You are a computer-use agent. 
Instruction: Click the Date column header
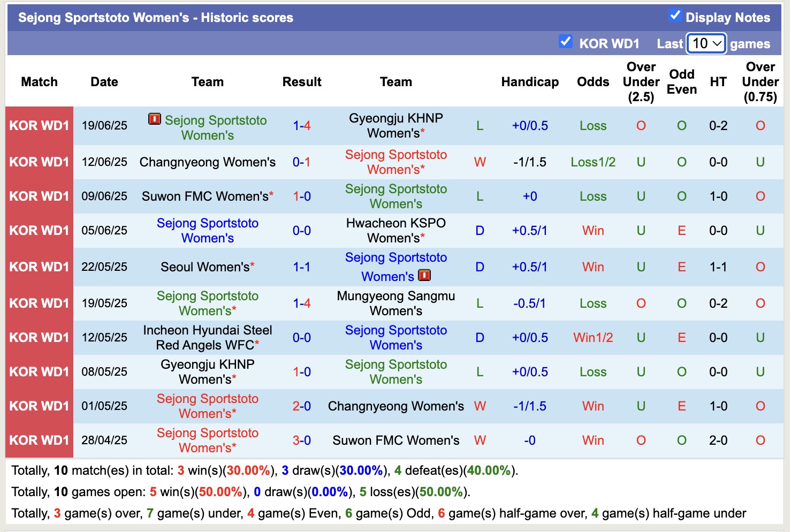104,82
